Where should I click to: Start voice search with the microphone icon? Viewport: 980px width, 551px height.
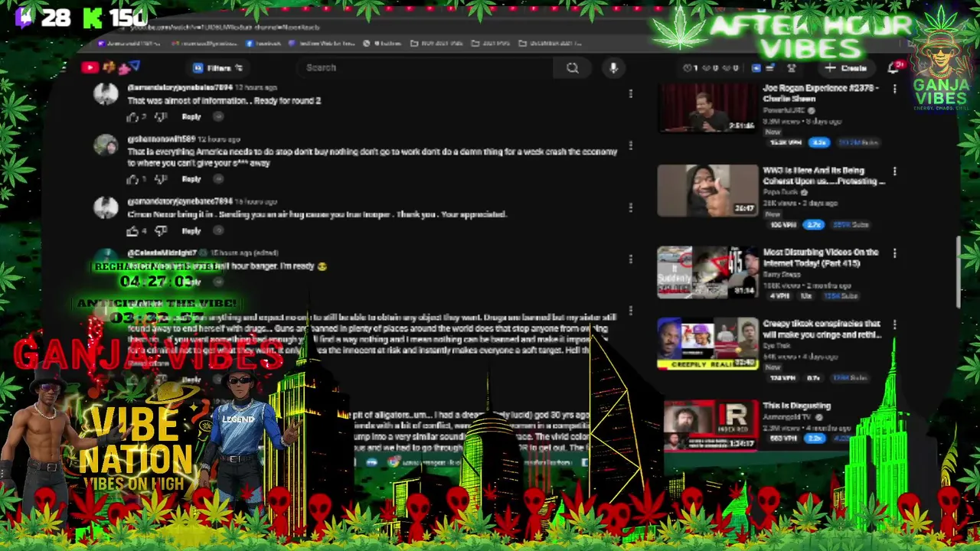pos(613,68)
